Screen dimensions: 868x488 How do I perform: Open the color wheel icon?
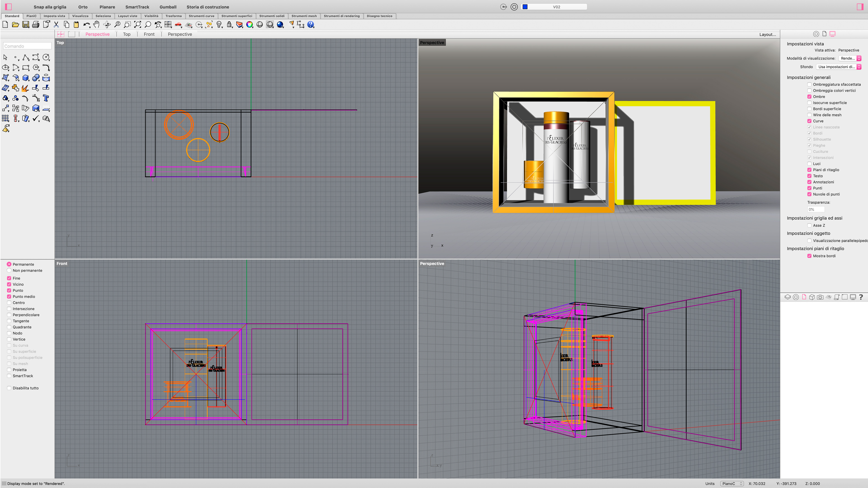tap(250, 25)
